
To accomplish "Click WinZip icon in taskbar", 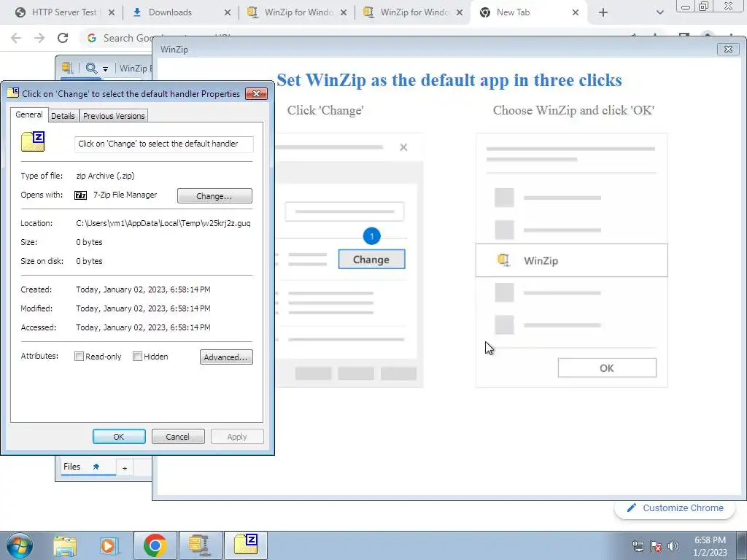I will point(199,545).
